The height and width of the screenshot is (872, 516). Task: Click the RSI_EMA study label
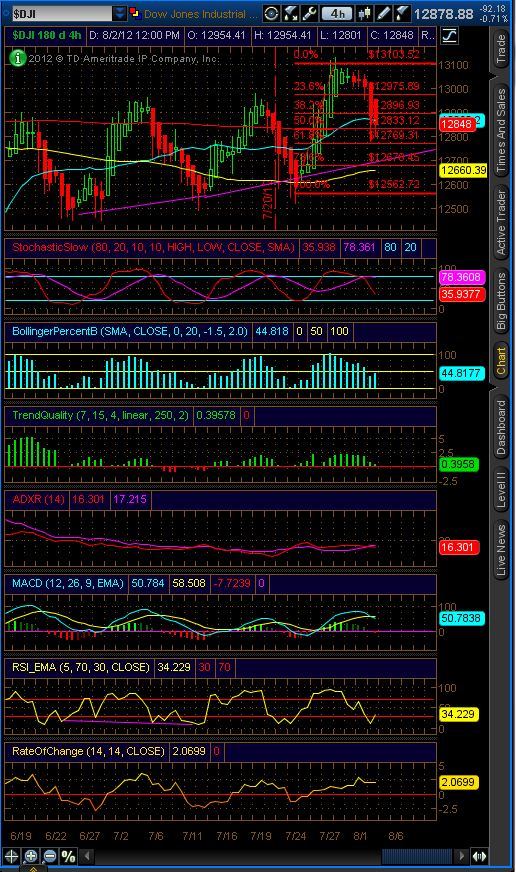[81, 667]
